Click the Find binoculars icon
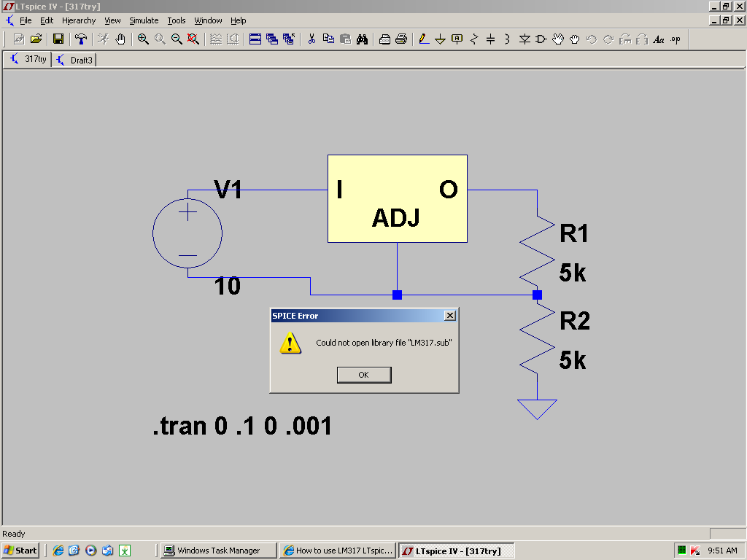The width and height of the screenshot is (747, 560). 362,39
